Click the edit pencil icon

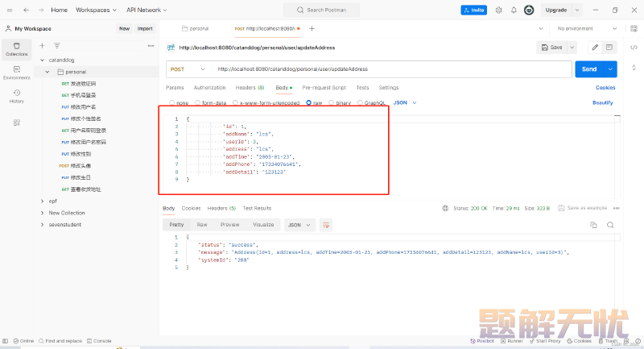click(x=595, y=48)
